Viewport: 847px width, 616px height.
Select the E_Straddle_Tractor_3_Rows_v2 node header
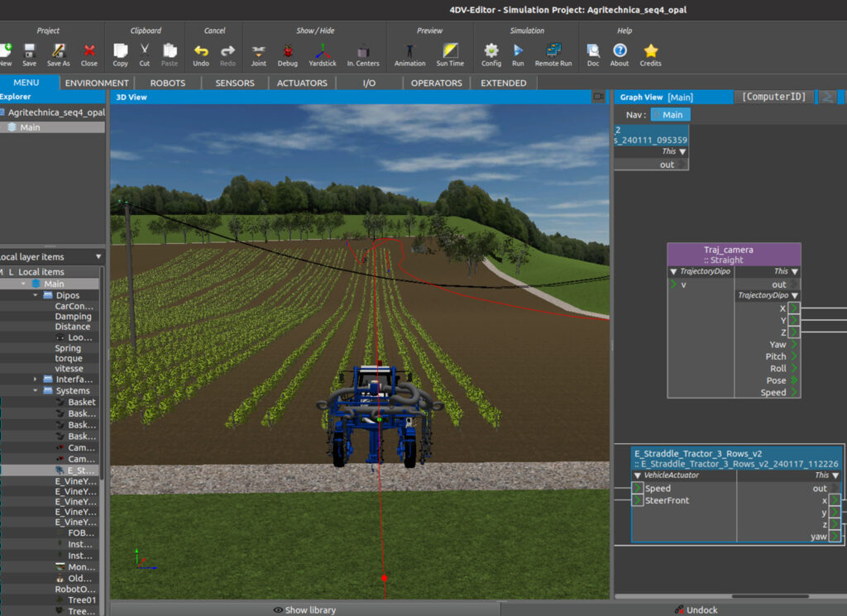[x=736, y=458]
